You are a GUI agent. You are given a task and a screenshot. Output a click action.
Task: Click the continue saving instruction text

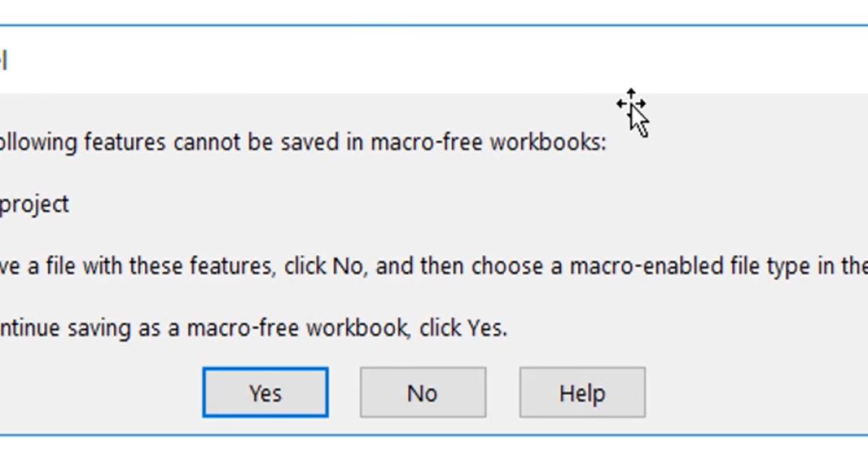(253, 327)
